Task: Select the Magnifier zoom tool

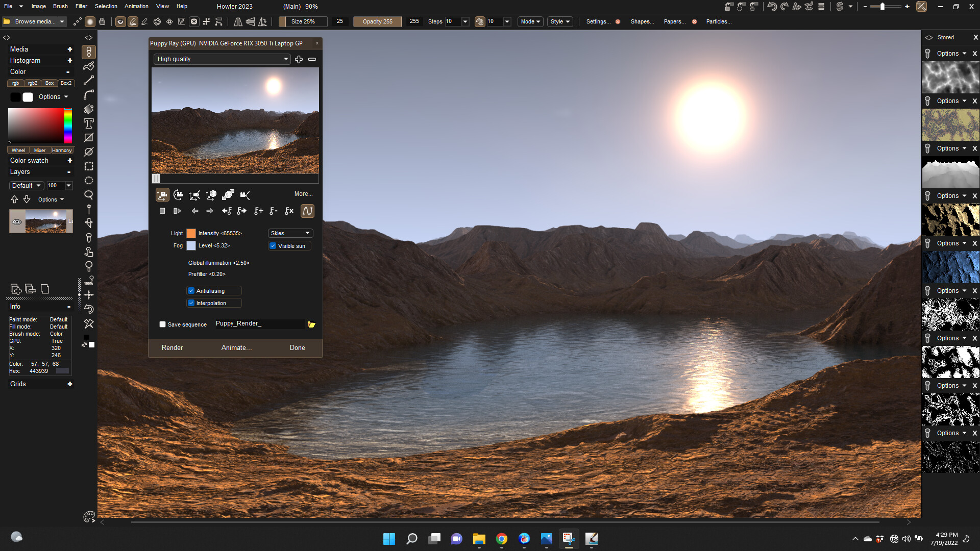Action: tap(88, 194)
